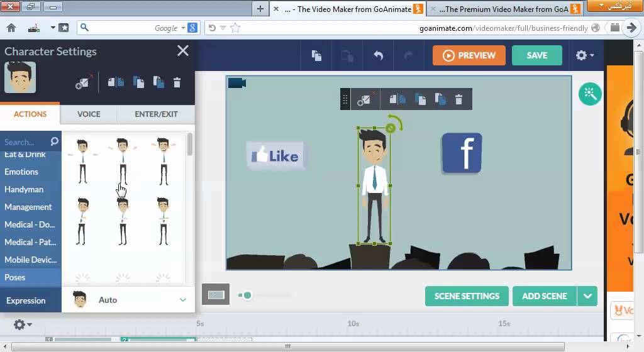This screenshot has width=644, height=352.
Task: Click the actions list scrollbar
Action: tap(189, 145)
